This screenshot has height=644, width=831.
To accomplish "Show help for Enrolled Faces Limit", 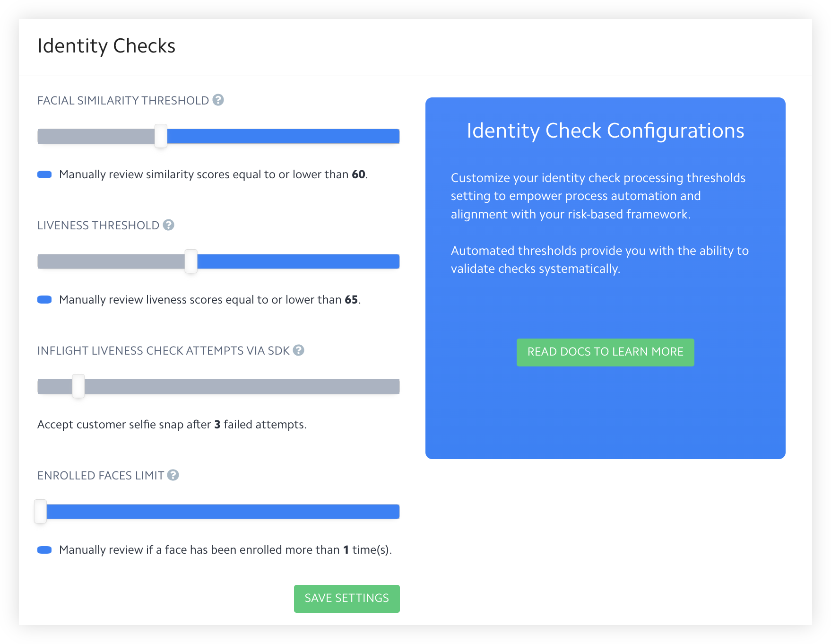I will click(173, 475).
